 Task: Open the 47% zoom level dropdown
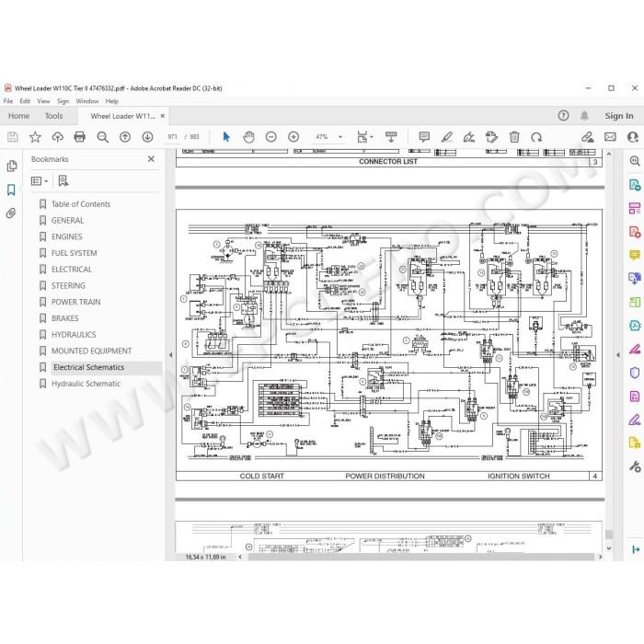pyautogui.click(x=328, y=137)
